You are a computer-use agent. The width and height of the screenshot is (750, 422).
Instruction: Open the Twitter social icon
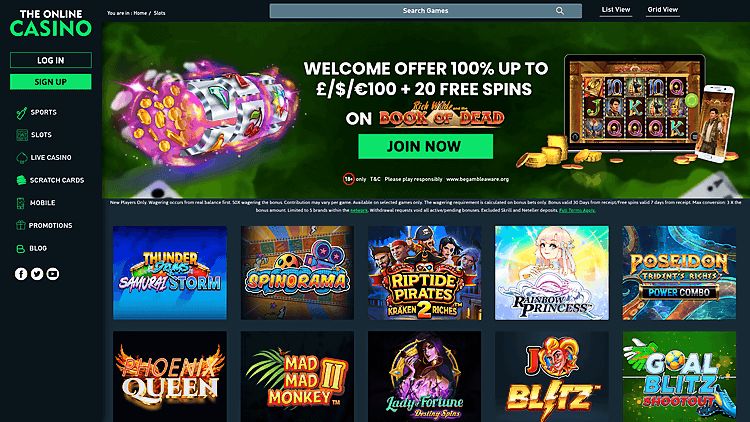[x=37, y=274]
